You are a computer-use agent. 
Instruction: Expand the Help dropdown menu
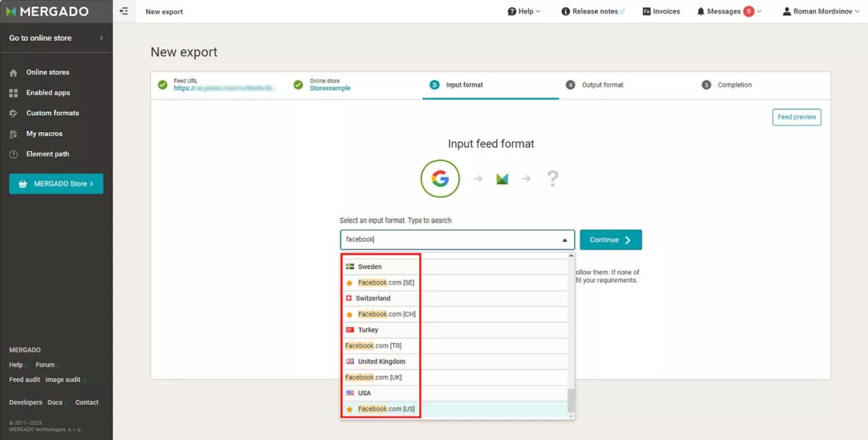tap(524, 11)
